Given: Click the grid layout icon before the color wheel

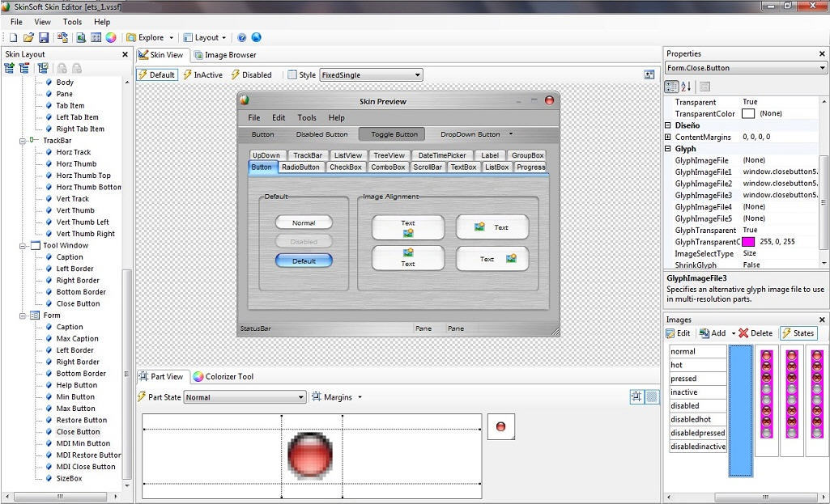Looking at the screenshot, I should tap(96, 37).
